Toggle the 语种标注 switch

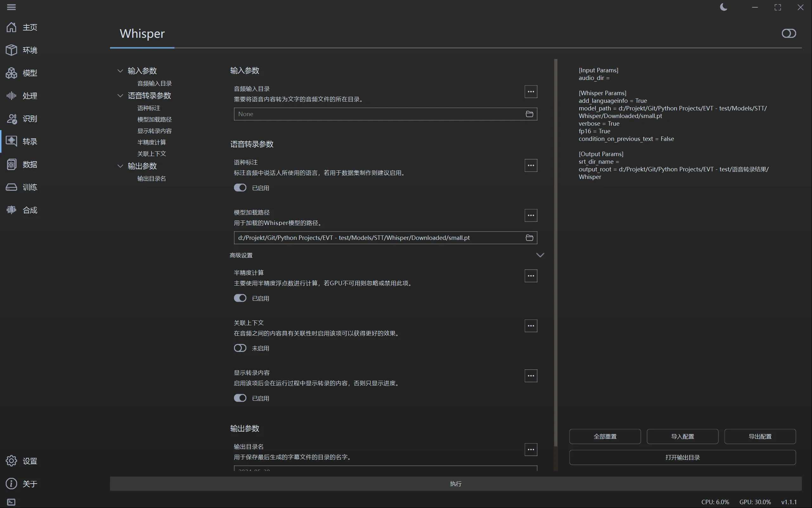tap(240, 188)
